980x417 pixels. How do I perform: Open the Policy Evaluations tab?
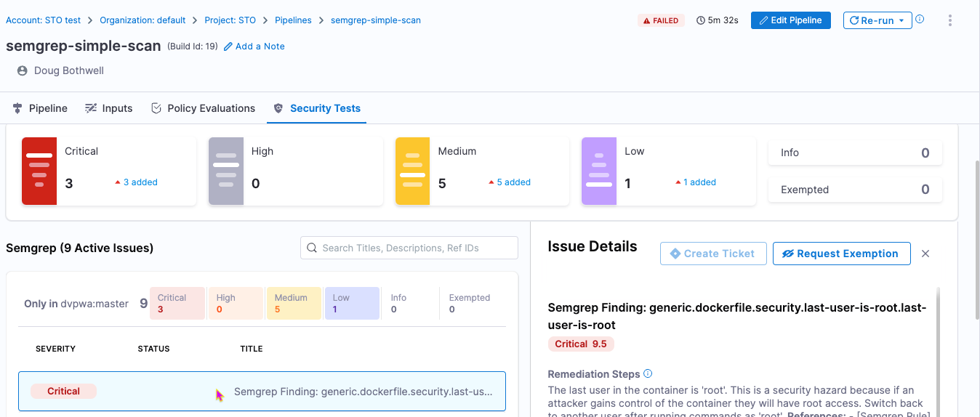pyautogui.click(x=203, y=108)
